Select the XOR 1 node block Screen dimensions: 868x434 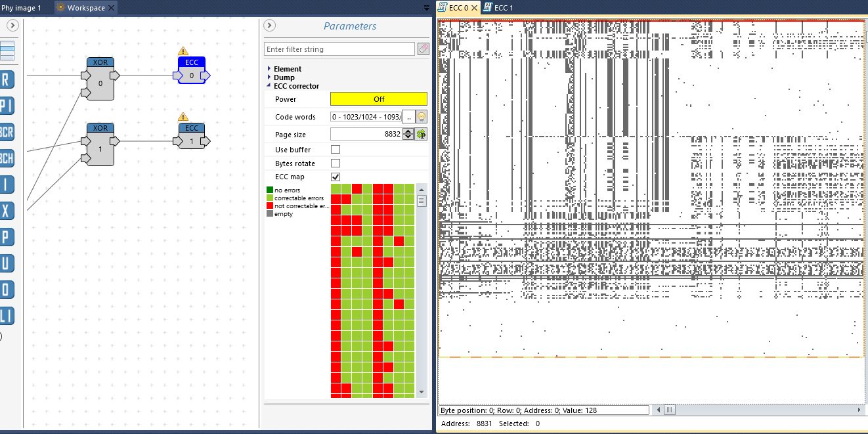point(100,144)
